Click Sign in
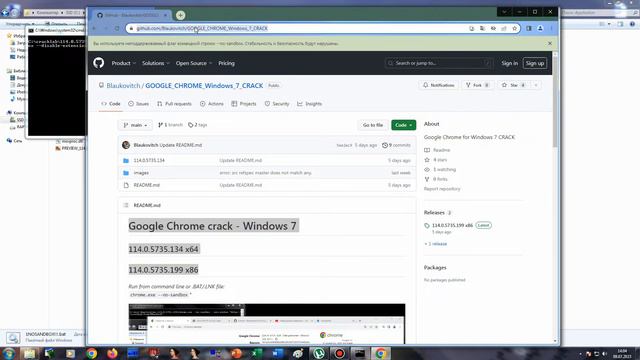The width and height of the screenshot is (640, 360). pyautogui.click(x=509, y=63)
